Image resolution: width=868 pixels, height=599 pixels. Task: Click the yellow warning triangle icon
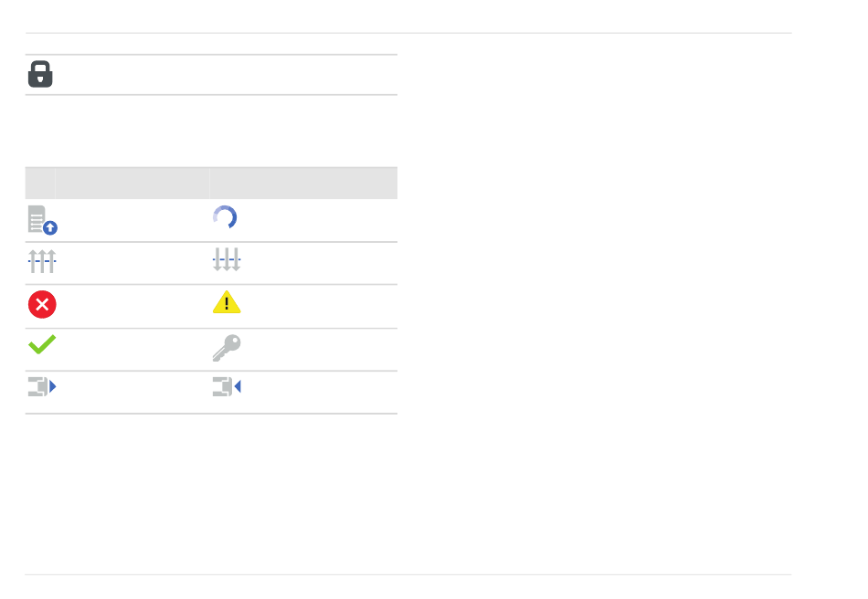tap(227, 302)
